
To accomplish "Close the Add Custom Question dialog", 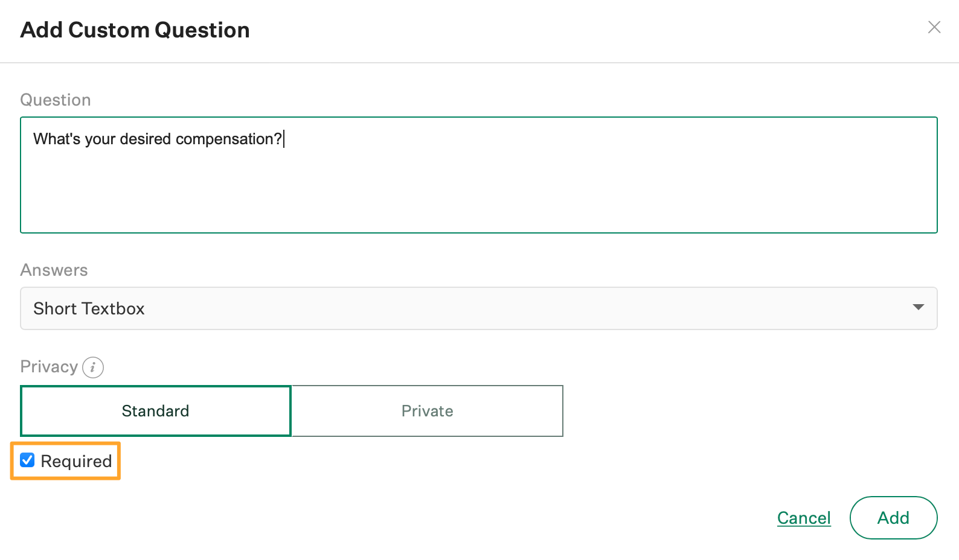I will pos(934,27).
